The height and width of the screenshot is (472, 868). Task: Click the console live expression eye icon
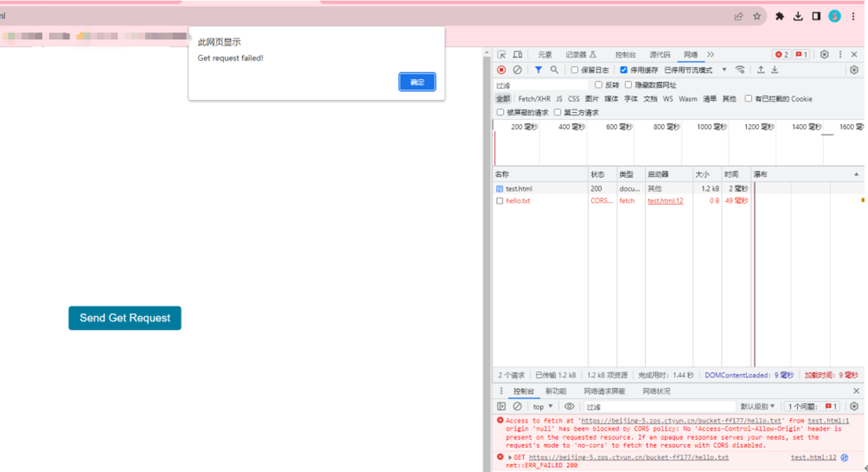[569, 407]
